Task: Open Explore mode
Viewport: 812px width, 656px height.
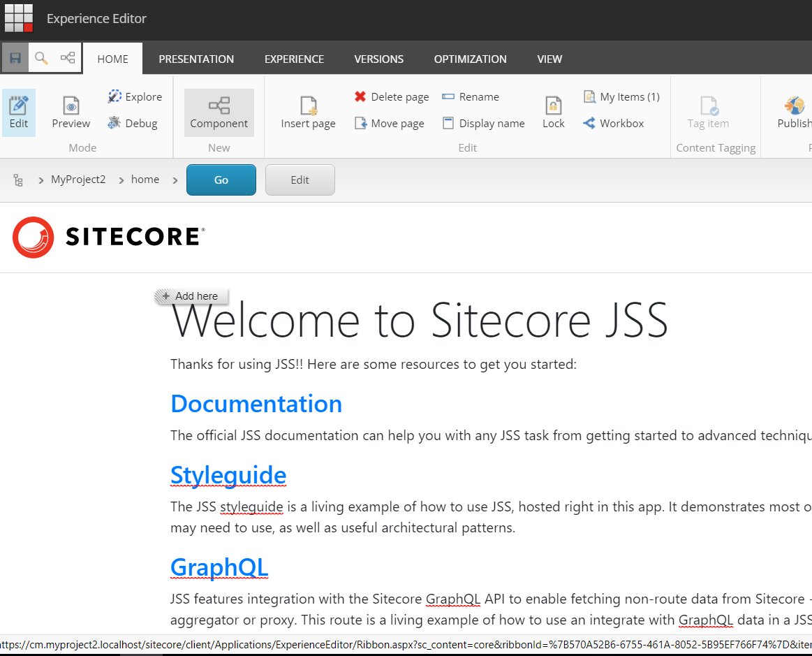Action: click(135, 96)
